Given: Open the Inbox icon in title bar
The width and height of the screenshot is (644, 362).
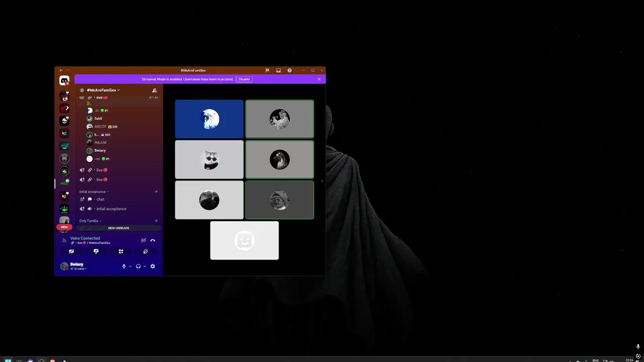Looking at the screenshot, I should tap(278, 70).
